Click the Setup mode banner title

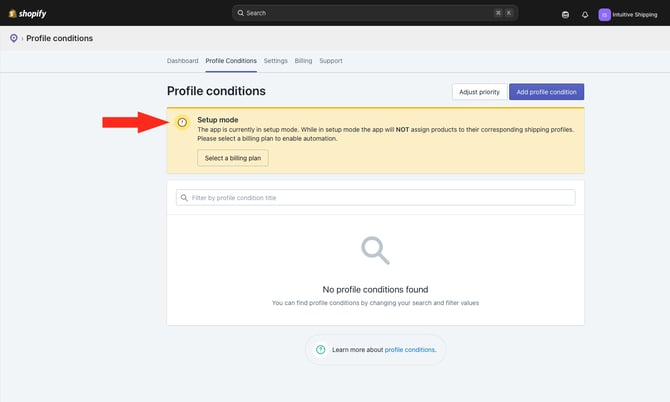pos(217,120)
